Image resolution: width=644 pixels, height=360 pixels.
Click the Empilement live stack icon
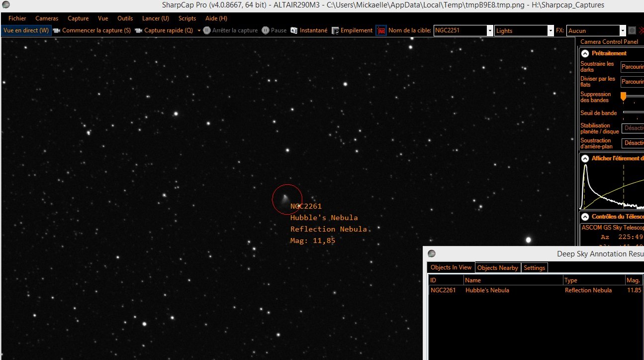pos(335,30)
